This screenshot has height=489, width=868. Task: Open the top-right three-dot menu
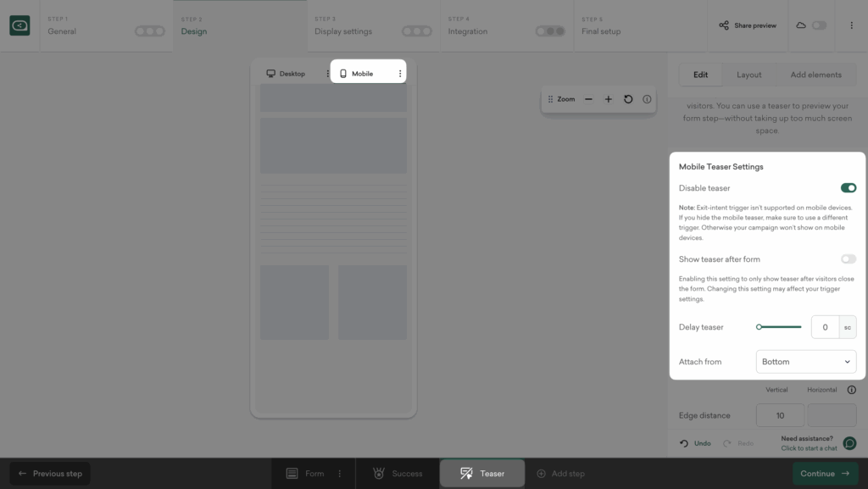click(852, 25)
